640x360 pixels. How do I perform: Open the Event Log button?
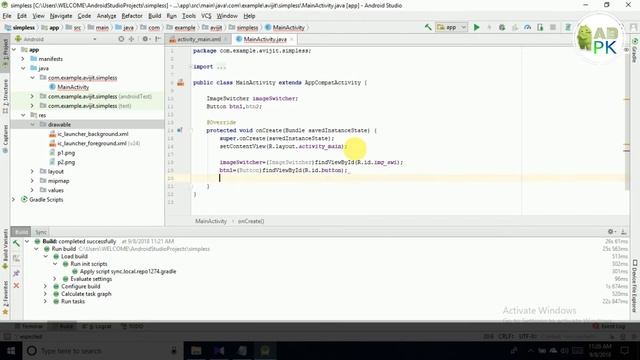(609, 327)
